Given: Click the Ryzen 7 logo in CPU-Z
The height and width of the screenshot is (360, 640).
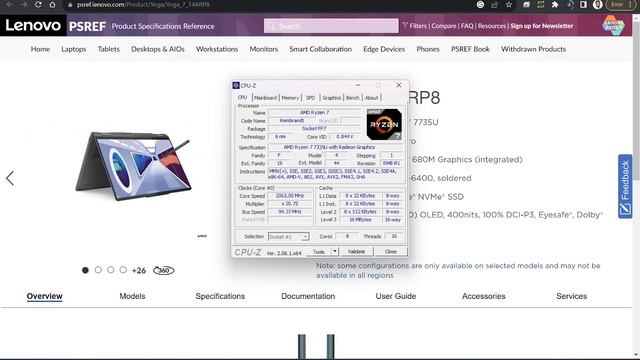Looking at the screenshot, I should [384, 124].
